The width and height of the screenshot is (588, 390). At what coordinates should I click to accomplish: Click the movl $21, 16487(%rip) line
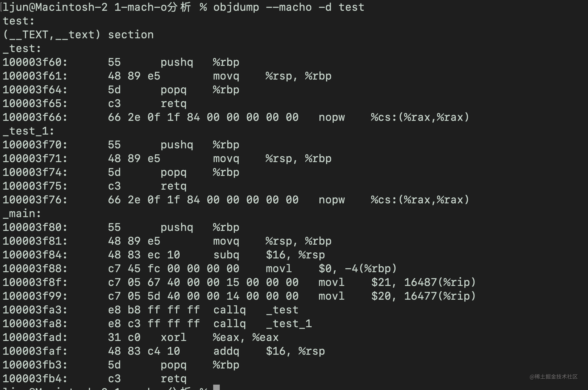[x=239, y=282]
